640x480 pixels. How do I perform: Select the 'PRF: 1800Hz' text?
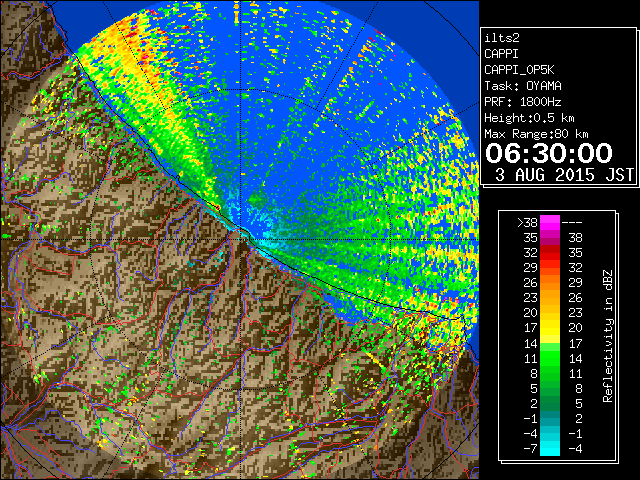523,102
